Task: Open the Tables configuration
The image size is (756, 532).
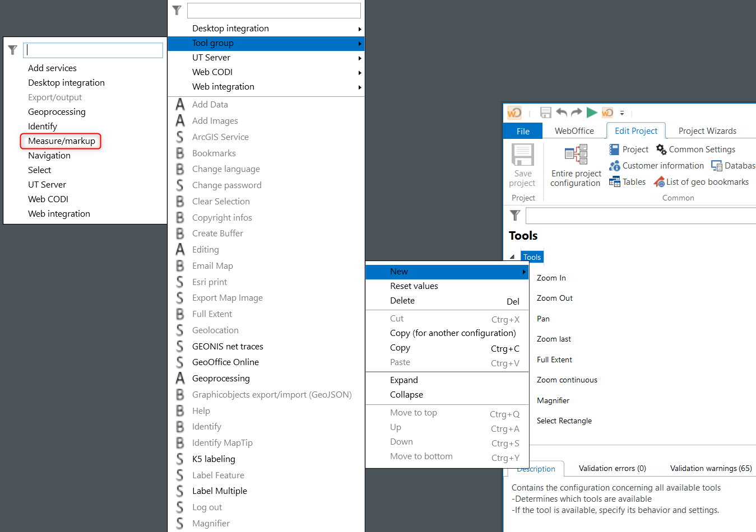Action: click(x=627, y=182)
